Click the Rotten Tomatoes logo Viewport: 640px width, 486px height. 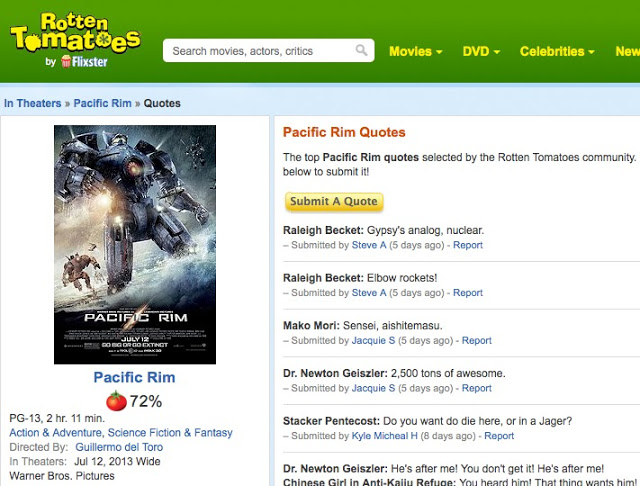click(x=75, y=34)
